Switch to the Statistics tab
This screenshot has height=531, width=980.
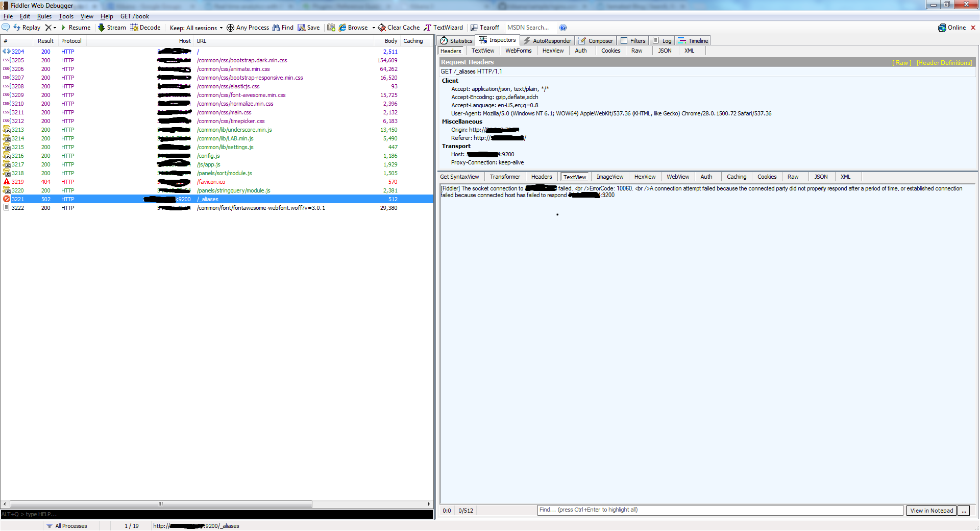click(x=456, y=41)
